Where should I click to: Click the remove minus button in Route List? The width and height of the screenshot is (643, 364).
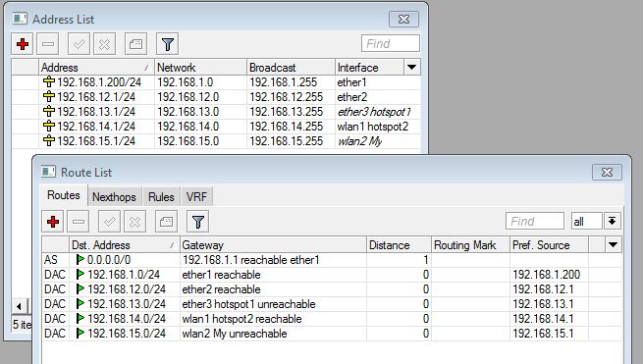point(79,222)
